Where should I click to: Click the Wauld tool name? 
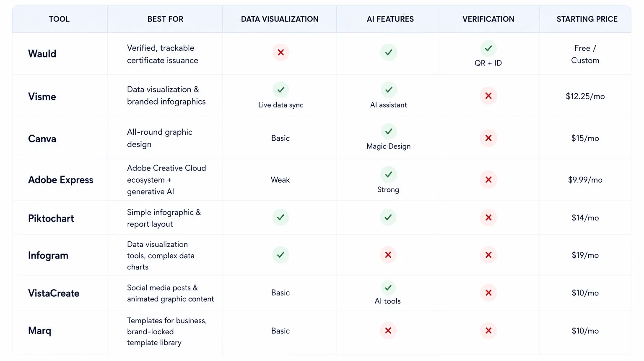point(42,54)
